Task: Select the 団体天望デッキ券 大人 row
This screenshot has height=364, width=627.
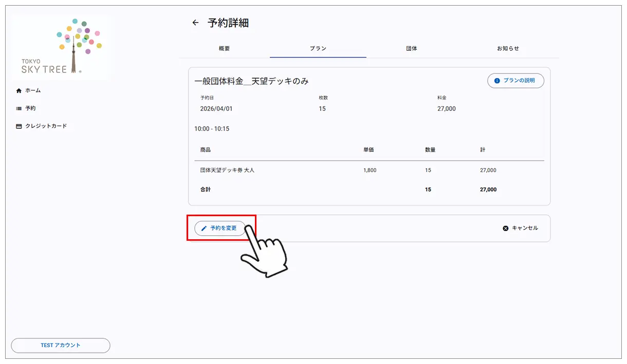Action: [227, 170]
